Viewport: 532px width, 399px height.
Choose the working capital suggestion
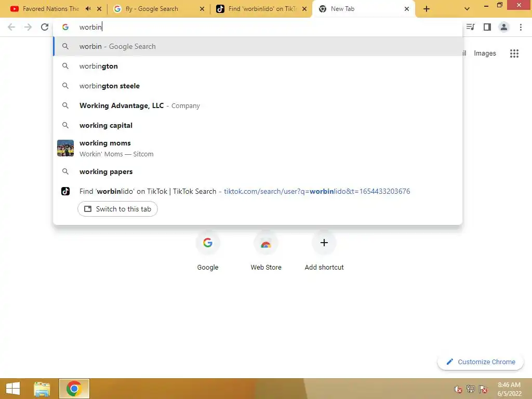[258, 125]
